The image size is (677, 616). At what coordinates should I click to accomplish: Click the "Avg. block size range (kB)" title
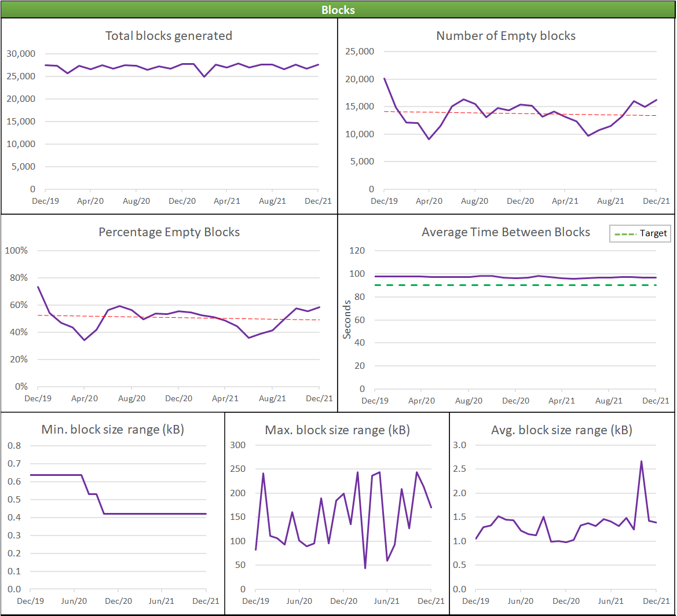[x=562, y=430]
